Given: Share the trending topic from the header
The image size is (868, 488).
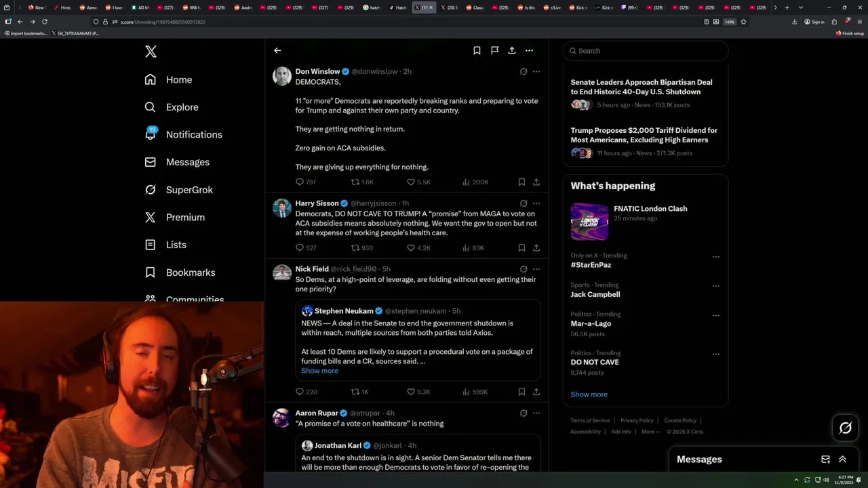Looking at the screenshot, I should [x=512, y=50].
